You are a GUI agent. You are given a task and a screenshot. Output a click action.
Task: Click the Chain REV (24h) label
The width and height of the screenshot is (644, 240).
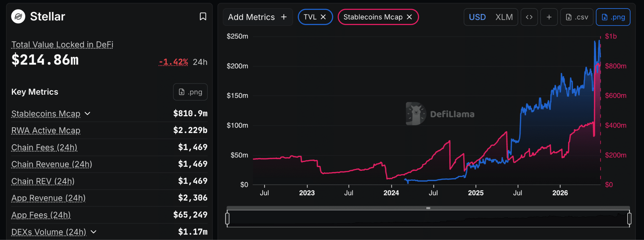coord(43,181)
